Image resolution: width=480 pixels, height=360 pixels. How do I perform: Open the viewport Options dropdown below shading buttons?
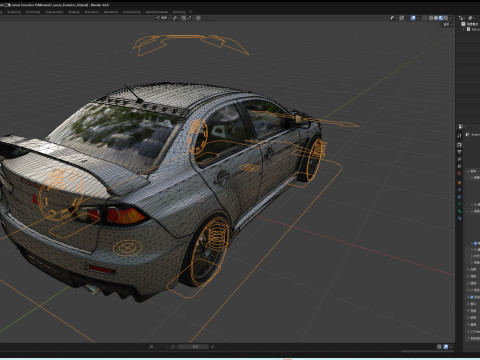(x=448, y=24)
